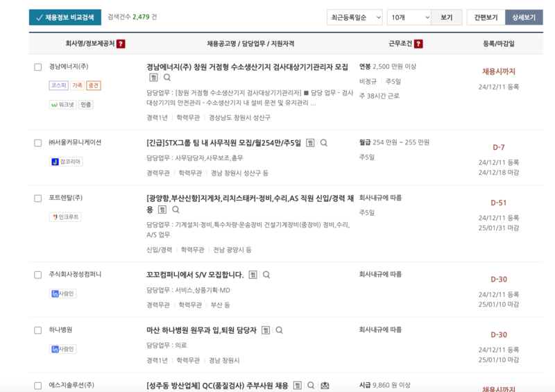Click the 검색건수 2,479 건 count
Screen dimensions: 555x392
pos(133,17)
